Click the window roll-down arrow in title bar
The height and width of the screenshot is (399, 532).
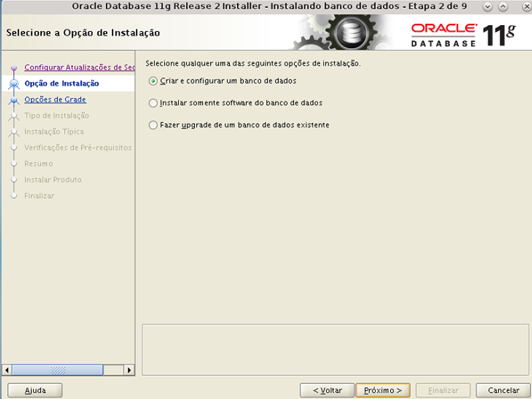(x=487, y=7)
